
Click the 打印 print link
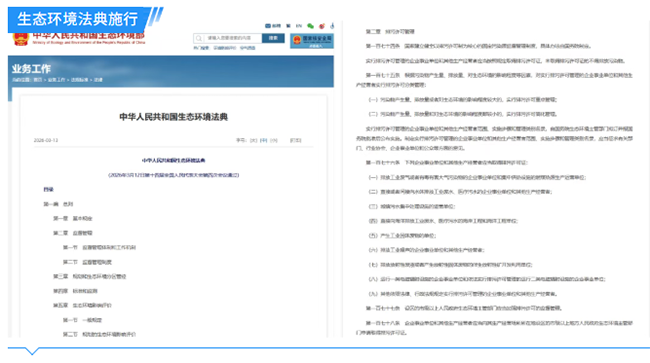[296, 140]
